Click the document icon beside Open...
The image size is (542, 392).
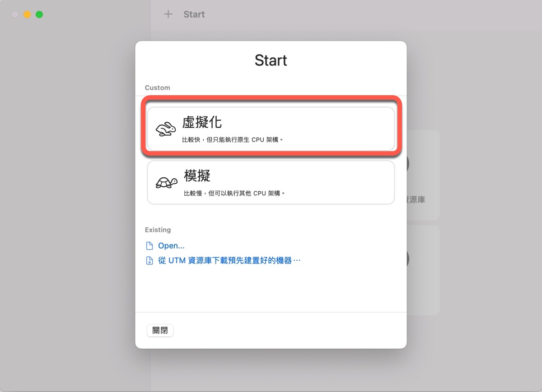point(150,246)
